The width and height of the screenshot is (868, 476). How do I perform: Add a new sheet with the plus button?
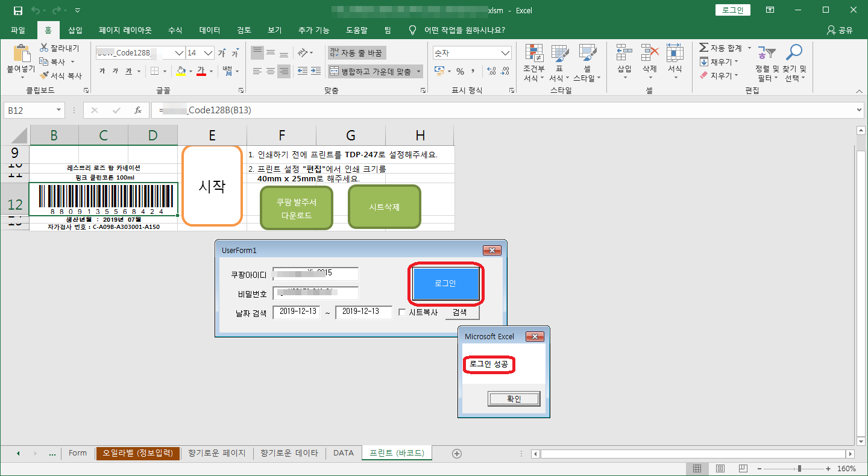(x=456, y=453)
